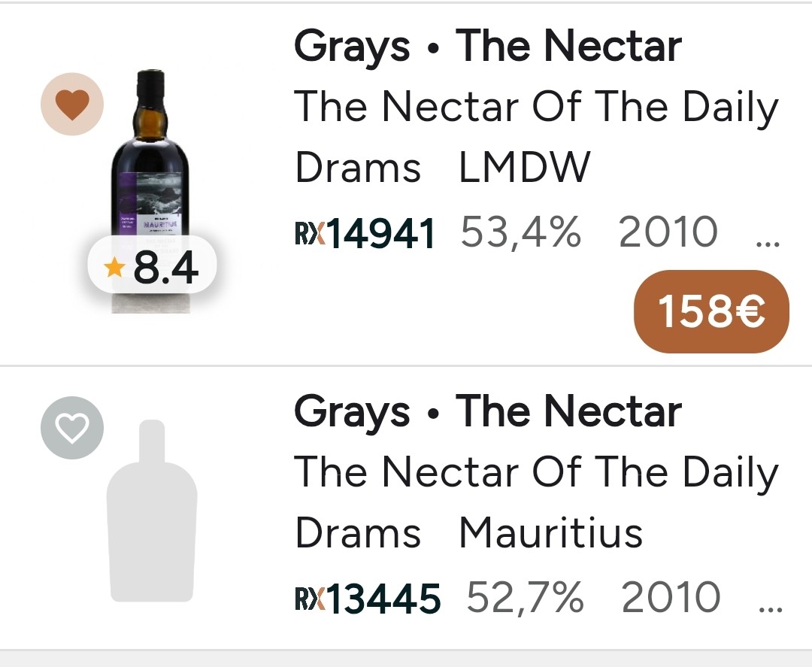
Task: Open second Grays • The Nectar heading
Action: 487,411
